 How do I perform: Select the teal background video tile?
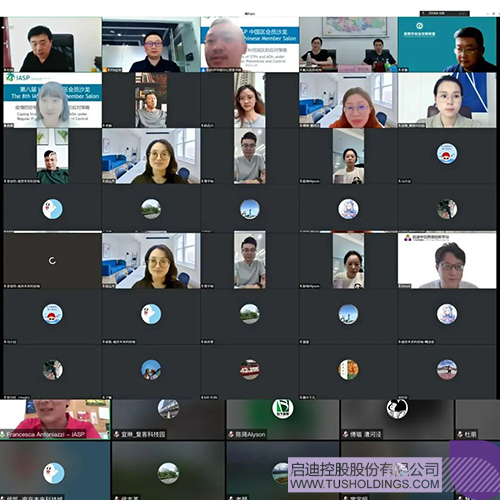447,45
